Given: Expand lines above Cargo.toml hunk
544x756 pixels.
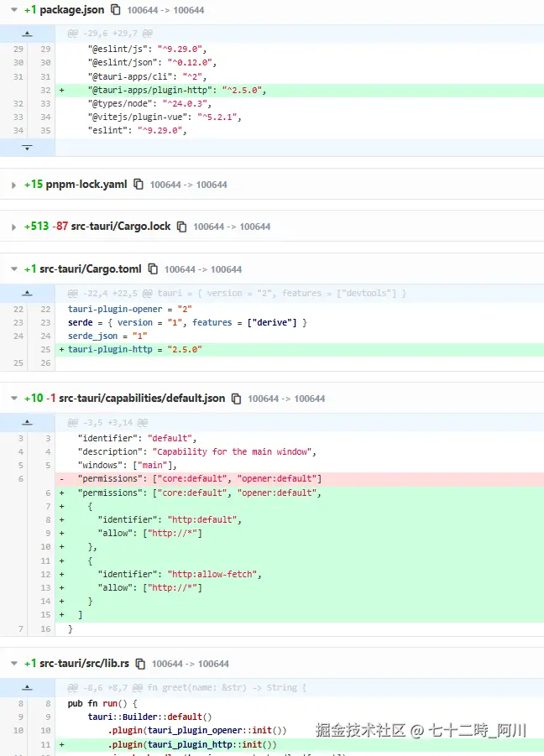Looking at the screenshot, I should [28, 293].
